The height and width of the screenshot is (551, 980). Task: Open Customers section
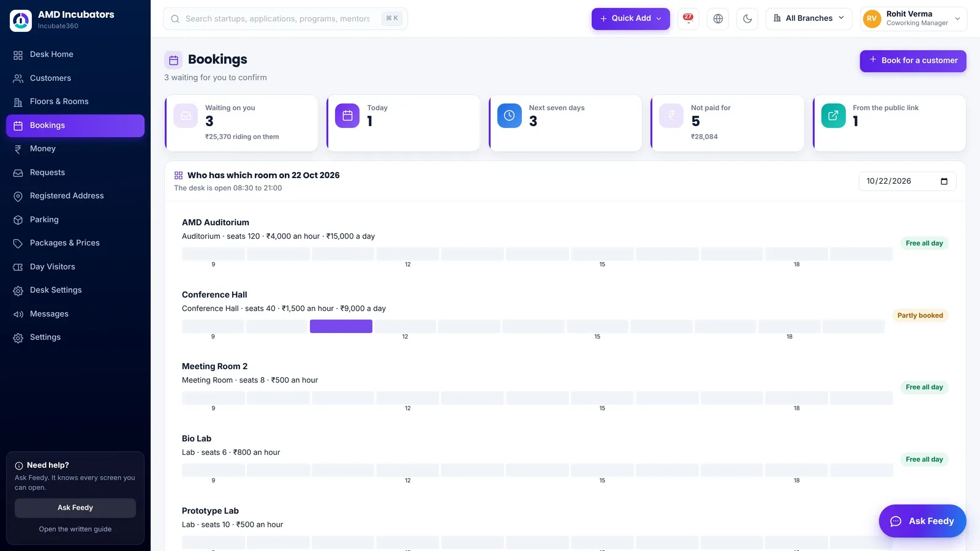coord(75,78)
